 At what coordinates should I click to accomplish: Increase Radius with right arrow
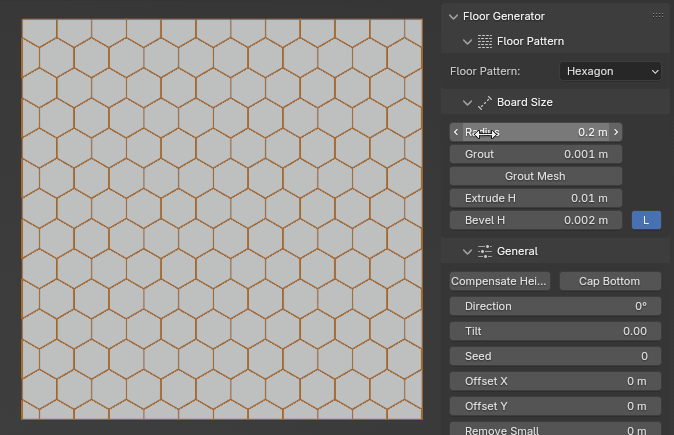616,132
